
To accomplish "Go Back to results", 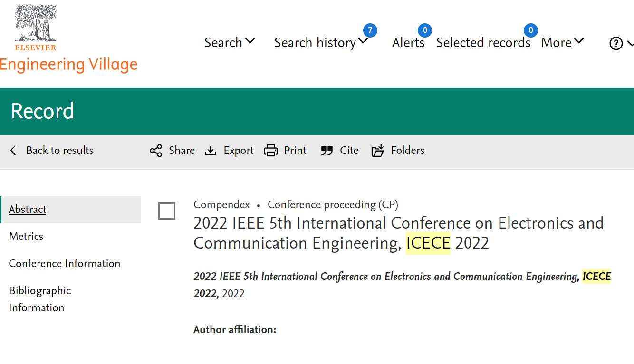I will click(59, 151).
